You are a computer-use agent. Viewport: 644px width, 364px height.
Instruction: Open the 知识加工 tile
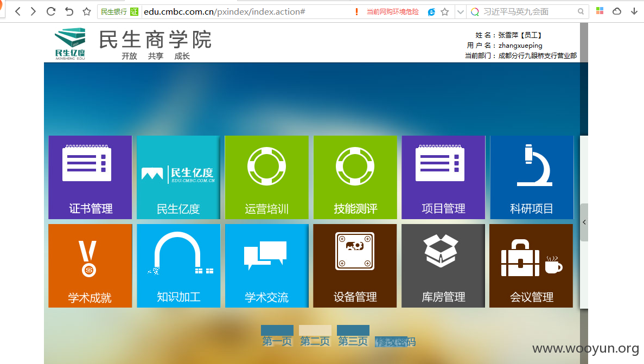click(x=178, y=265)
